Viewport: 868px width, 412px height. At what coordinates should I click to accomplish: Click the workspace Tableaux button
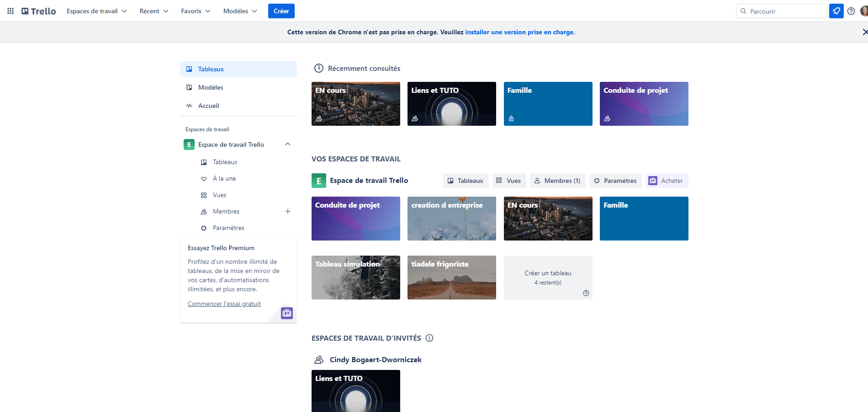466,181
